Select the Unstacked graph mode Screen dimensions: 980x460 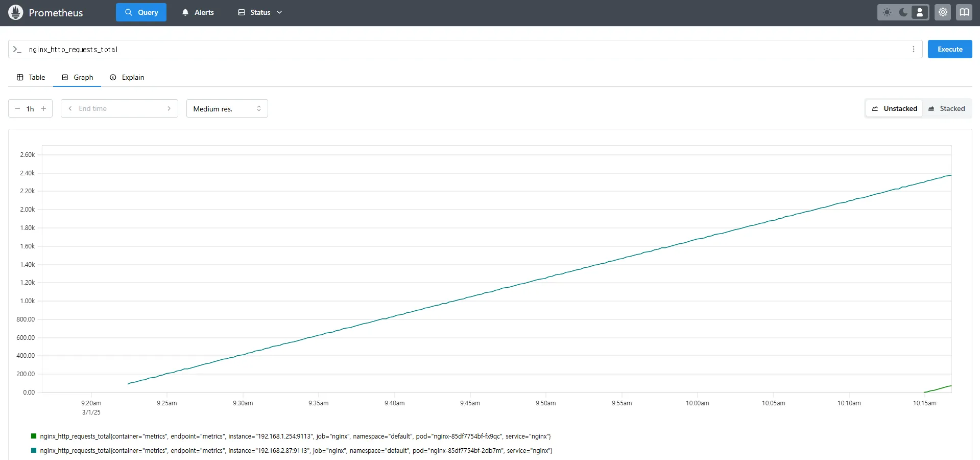pos(894,108)
